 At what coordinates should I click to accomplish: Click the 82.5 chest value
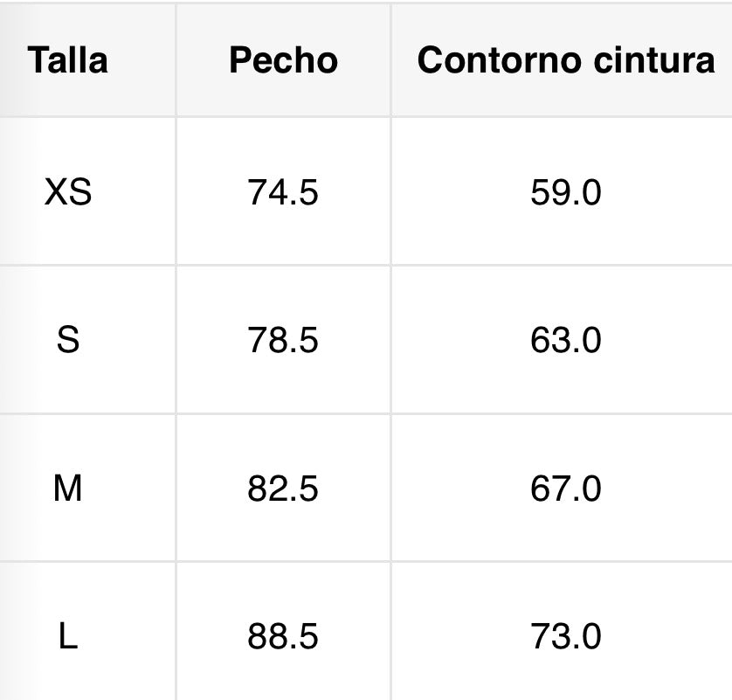[283, 489]
